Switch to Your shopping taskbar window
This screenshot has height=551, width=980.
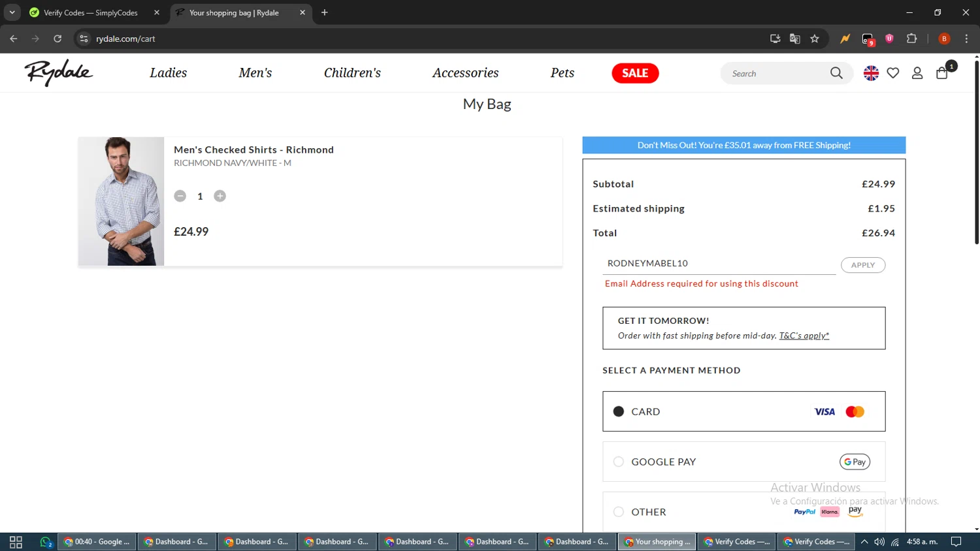click(657, 542)
